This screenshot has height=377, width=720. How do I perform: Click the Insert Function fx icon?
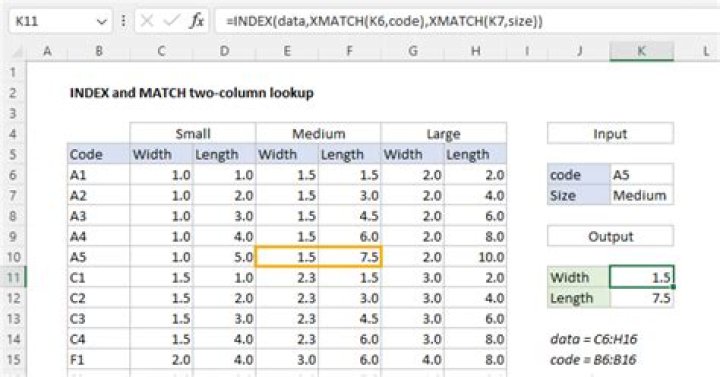[x=197, y=21]
